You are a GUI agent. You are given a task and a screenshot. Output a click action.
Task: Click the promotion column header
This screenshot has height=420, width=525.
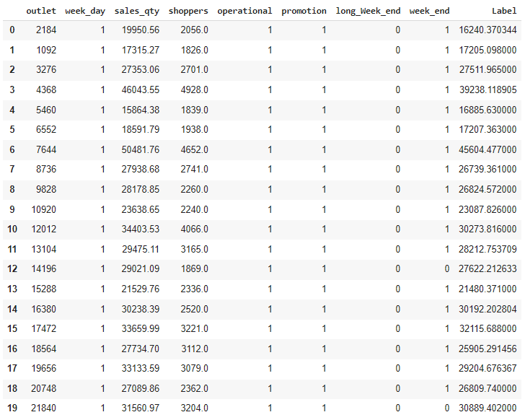(x=304, y=12)
